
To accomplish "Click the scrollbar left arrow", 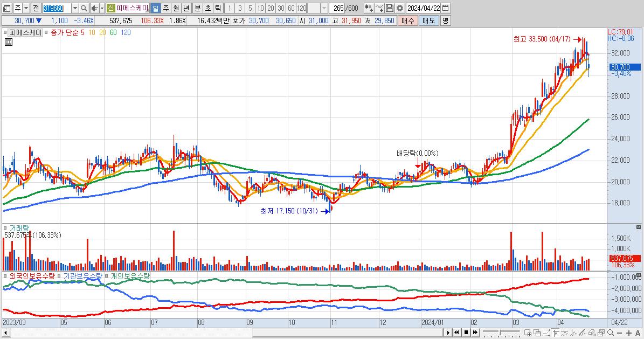I will [4, 333].
